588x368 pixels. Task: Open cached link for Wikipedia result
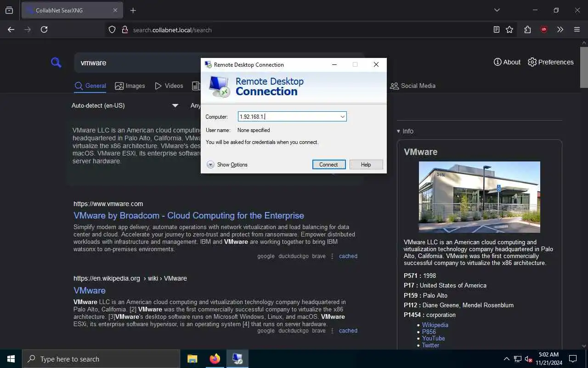pos(348,331)
